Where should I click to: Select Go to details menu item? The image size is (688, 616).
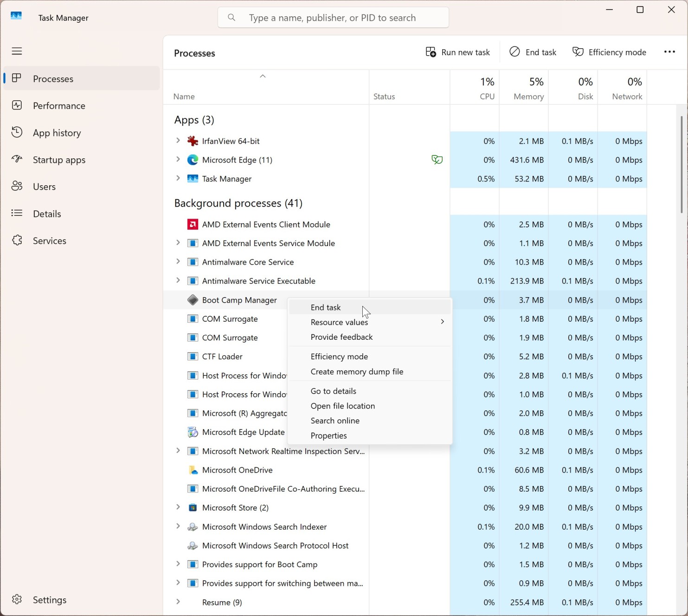(x=370, y=391)
